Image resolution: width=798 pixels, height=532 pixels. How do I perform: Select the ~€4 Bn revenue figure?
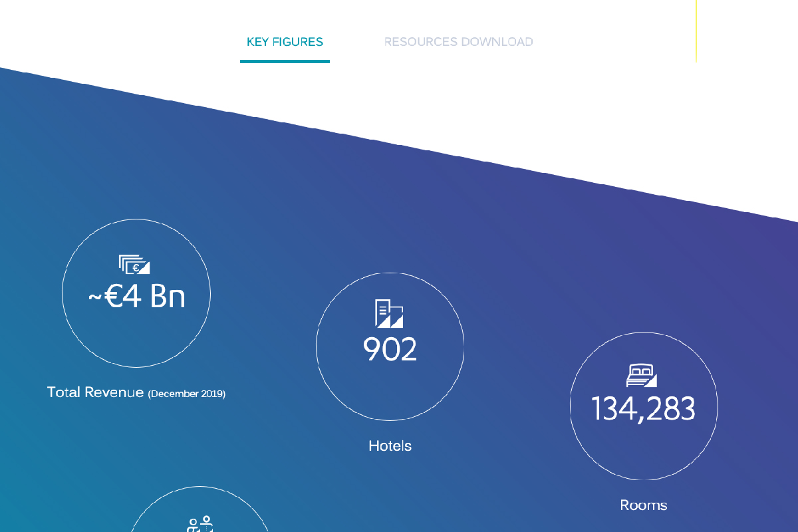[x=136, y=297]
